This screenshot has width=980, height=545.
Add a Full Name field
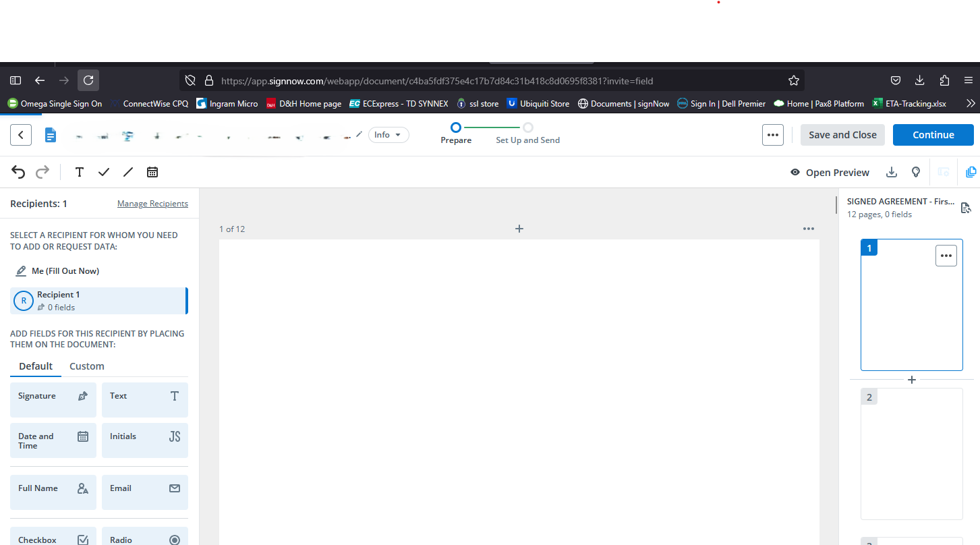[53, 492]
